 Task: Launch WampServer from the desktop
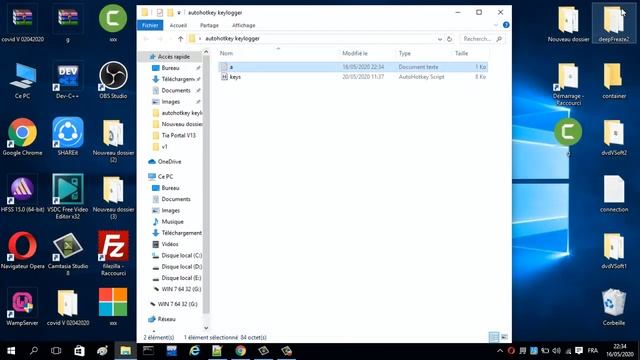pos(22,307)
